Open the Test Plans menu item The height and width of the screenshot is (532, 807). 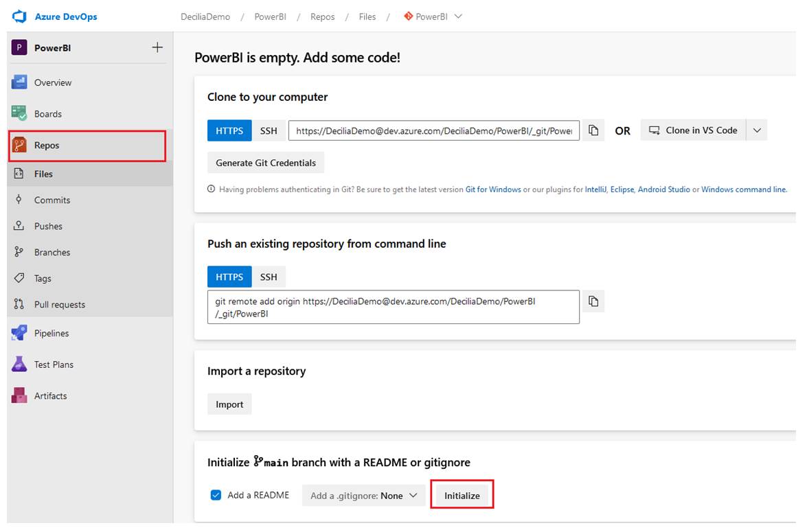point(89,365)
